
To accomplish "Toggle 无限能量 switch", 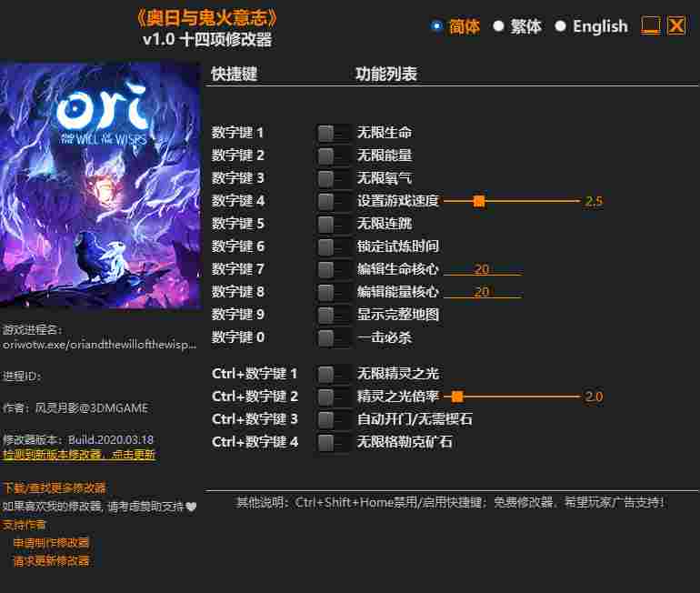I will [333, 156].
